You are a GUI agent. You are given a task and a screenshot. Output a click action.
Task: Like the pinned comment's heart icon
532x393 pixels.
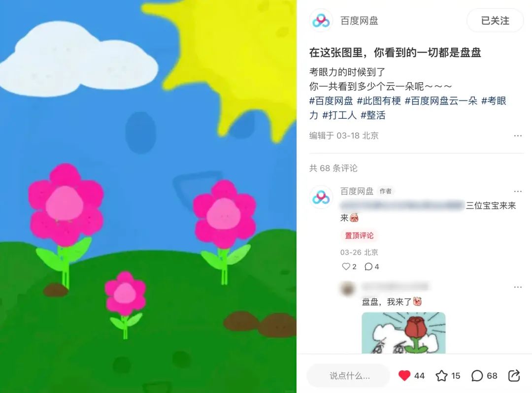coord(346,266)
